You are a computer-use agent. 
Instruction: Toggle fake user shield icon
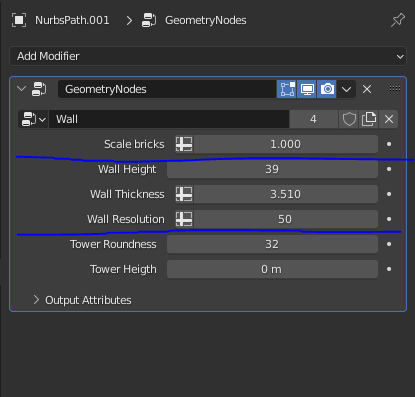point(349,119)
